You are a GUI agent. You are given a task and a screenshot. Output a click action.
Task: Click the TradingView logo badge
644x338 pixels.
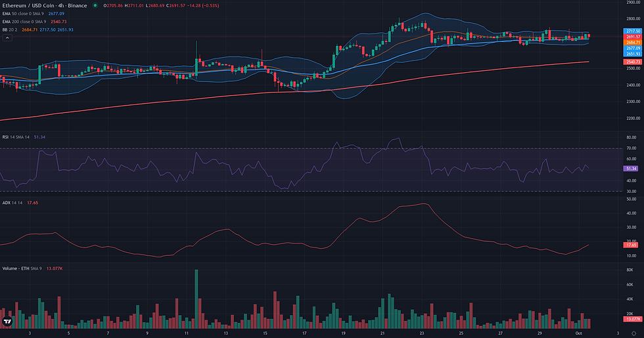pyautogui.click(x=7, y=322)
